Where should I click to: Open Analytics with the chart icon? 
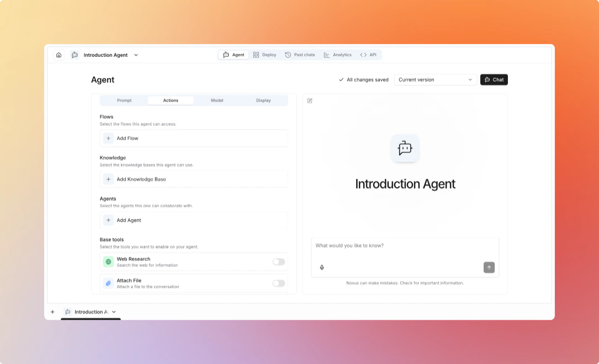click(x=326, y=55)
